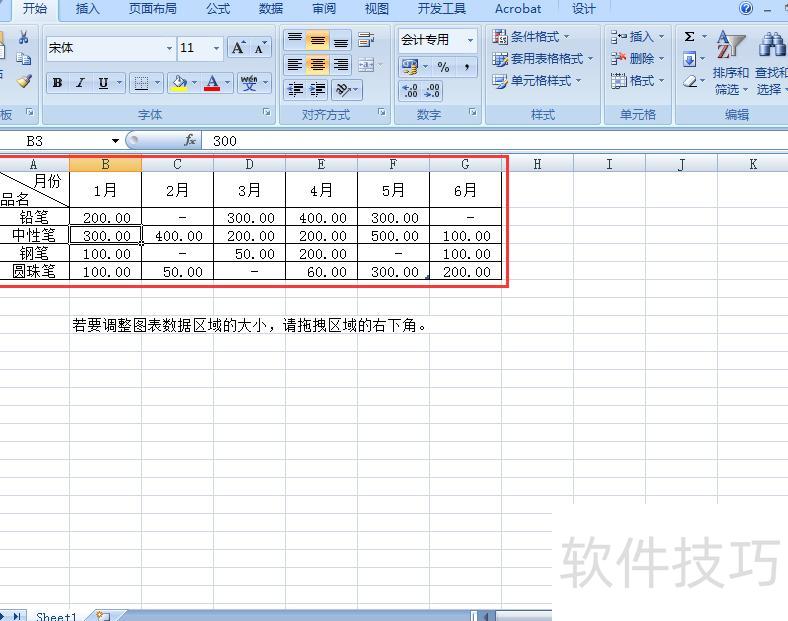Decrease indent

(295, 90)
